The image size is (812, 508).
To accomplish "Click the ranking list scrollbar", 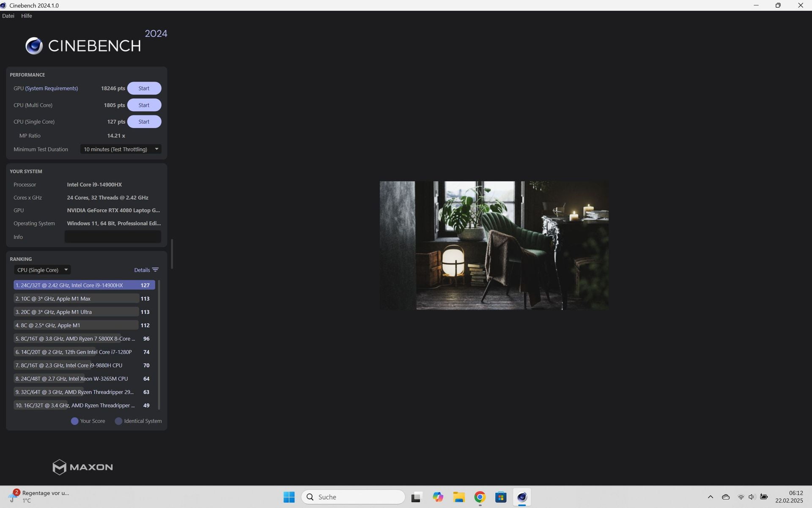I will [x=159, y=344].
